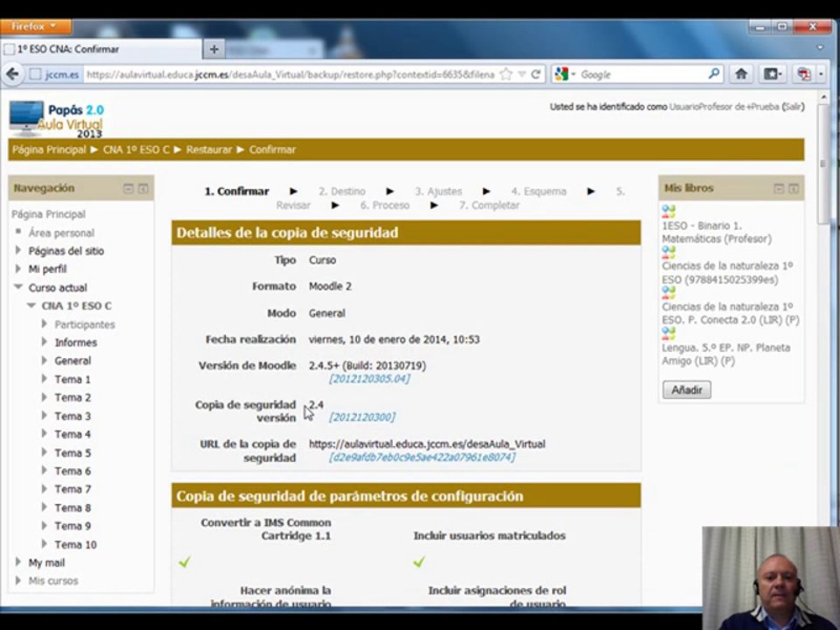
Task: Collapse the Mis libros block
Action: 779,188
